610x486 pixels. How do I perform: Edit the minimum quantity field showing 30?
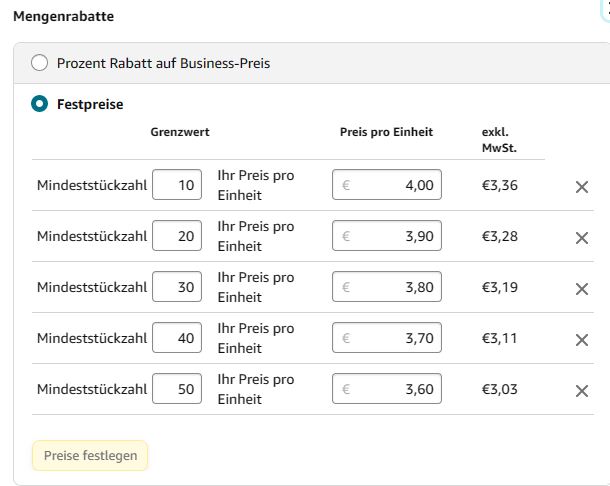177,286
